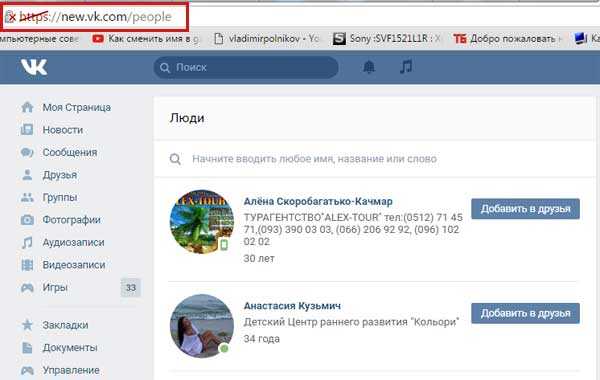Open Закладки in sidebar
600x380 pixels.
click(65, 325)
